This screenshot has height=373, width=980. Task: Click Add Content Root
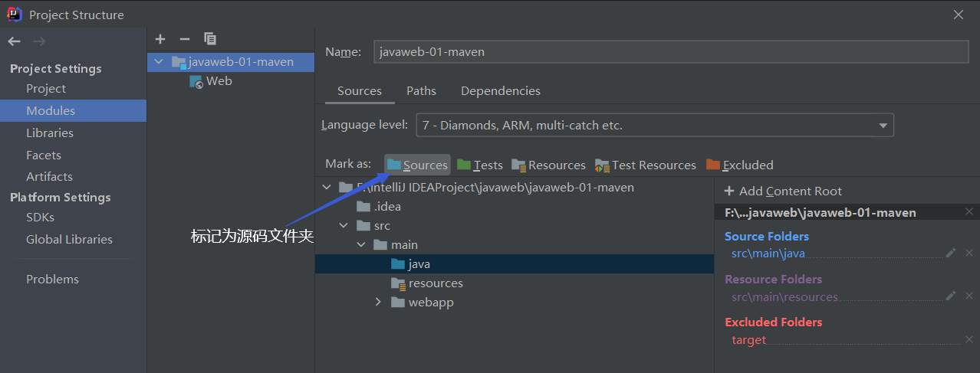click(x=783, y=191)
